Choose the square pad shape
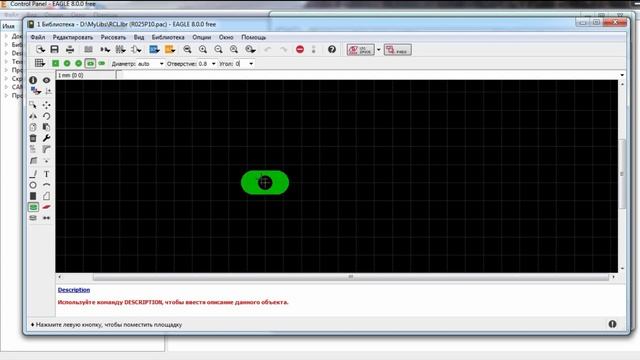The width and height of the screenshot is (640, 360). [x=56, y=63]
